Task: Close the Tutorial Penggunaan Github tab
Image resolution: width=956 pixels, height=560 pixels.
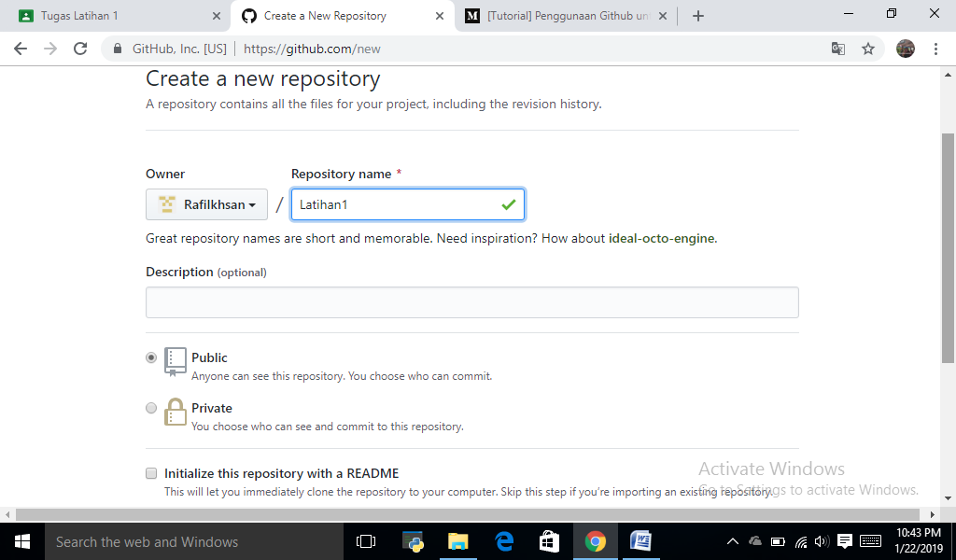Action: tap(663, 16)
